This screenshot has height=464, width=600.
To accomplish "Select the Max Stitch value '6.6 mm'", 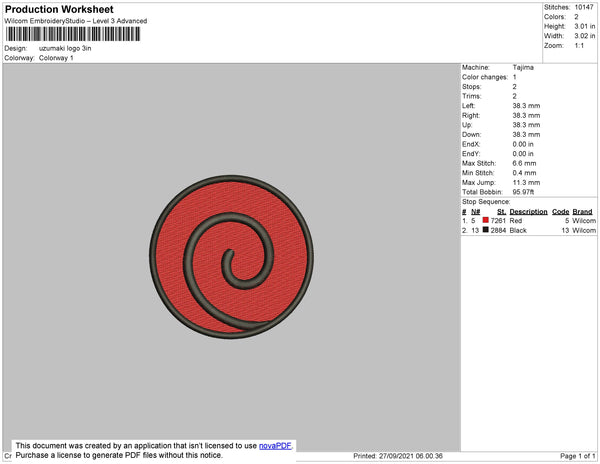I will pyautogui.click(x=524, y=163).
